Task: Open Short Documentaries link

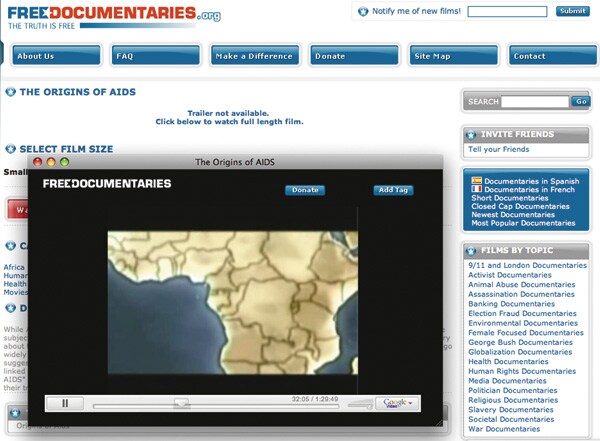Action: 510,198
